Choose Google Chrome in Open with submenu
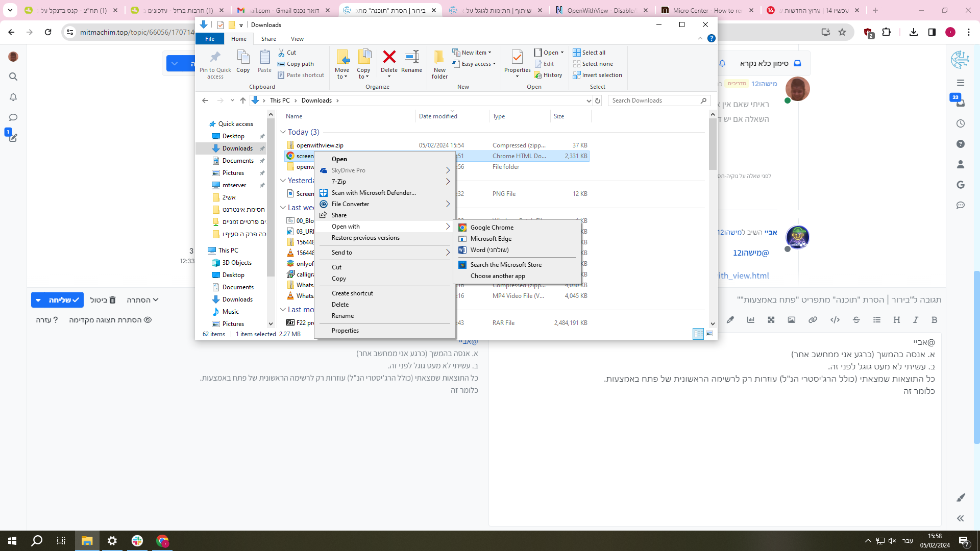The image size is (980, 551). click(517, 228)
